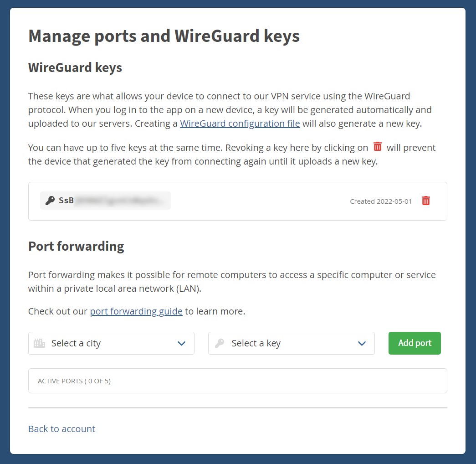Open the "Select a city" dropdown

[x=111, y=343]
